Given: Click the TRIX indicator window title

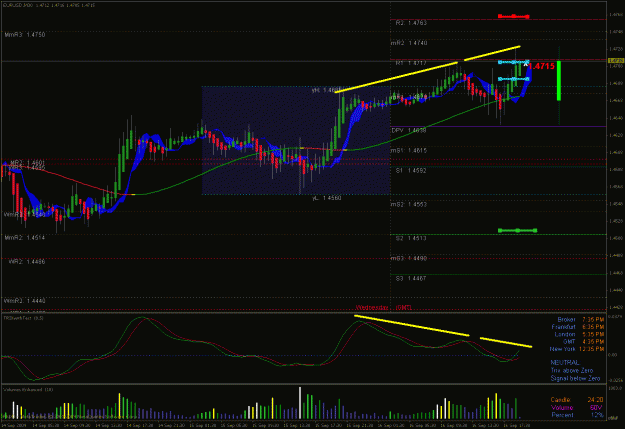Looking at the screenshot, I should (24, 318).
